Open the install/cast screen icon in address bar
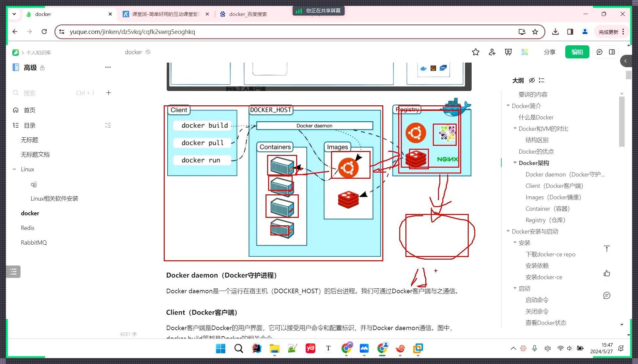The height and width of the screenshot is (364, 638). pos(522,32)
